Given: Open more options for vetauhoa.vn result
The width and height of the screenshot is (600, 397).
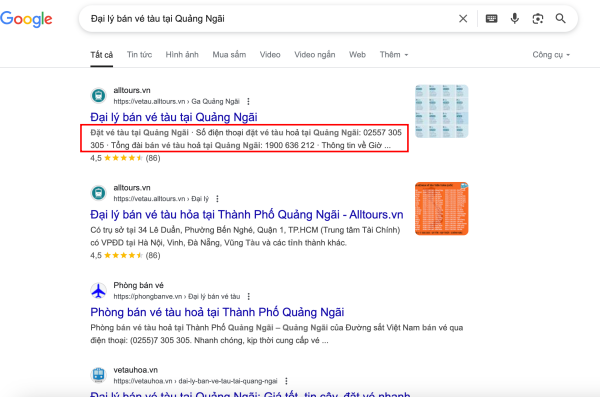Looking at the screenshot, I should point(286,381).
